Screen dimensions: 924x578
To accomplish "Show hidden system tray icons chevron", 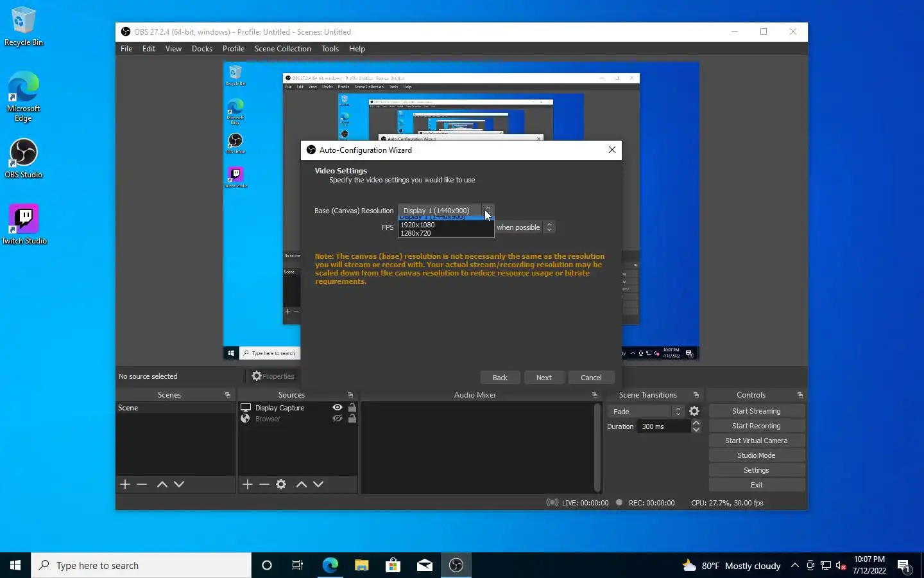I will tap(795, 565).
